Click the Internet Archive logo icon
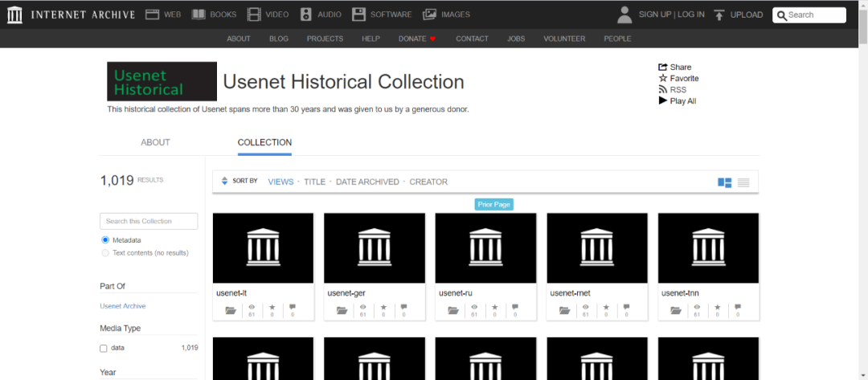 pos(14,14)
